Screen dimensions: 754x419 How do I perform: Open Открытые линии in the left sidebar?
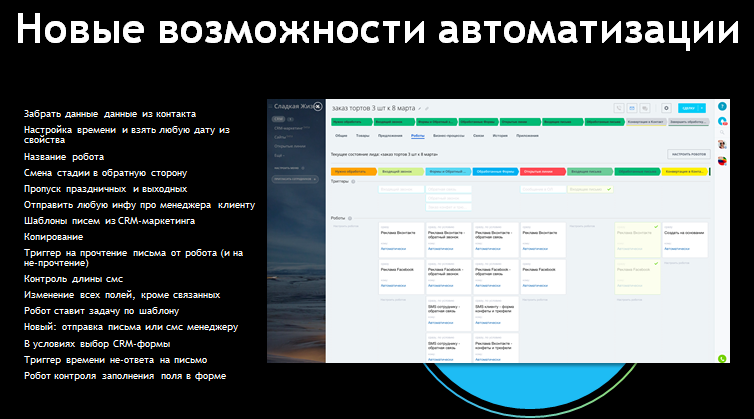pyautogui.click(x=289, y=146)
